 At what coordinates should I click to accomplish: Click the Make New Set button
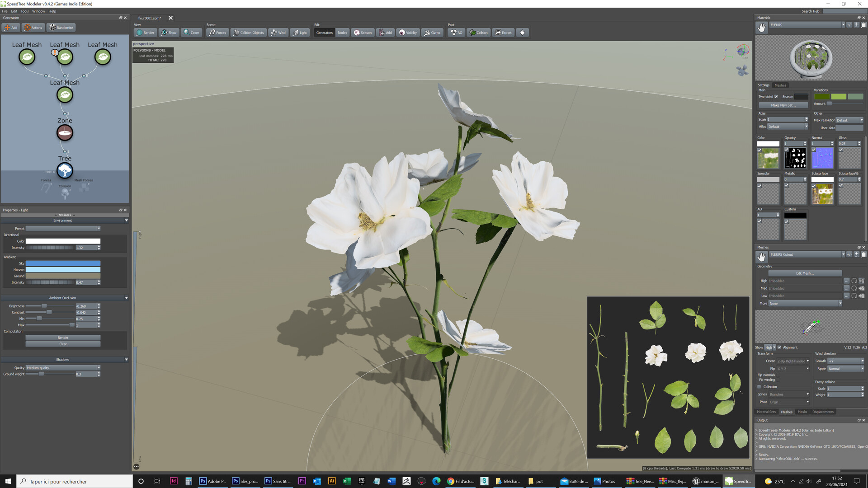point(783,105)
